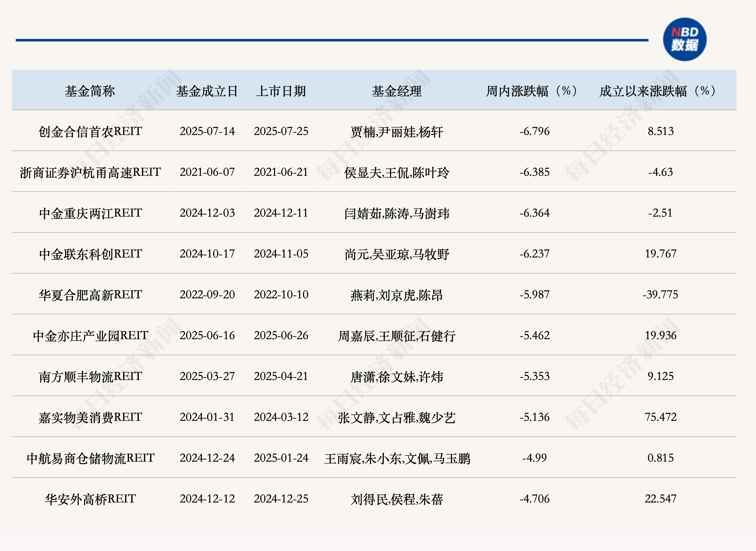Image resolution: width=756 pixels, height=551 pixels.
Task: Click weekly change value -4.99
Action: point(534,458)
